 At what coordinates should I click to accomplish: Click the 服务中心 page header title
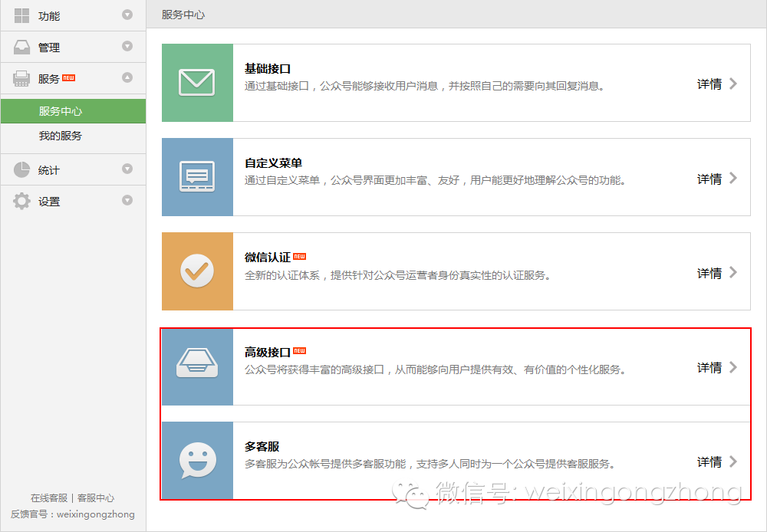tap(183, 15)
